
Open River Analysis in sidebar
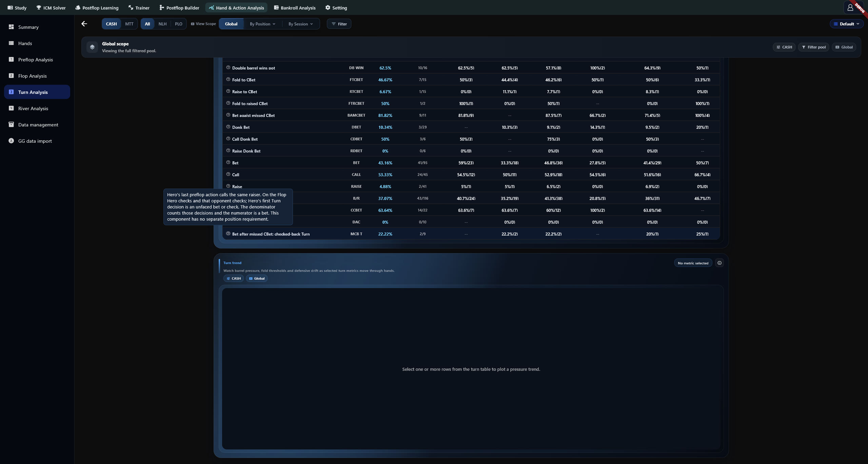pos(37,108)
